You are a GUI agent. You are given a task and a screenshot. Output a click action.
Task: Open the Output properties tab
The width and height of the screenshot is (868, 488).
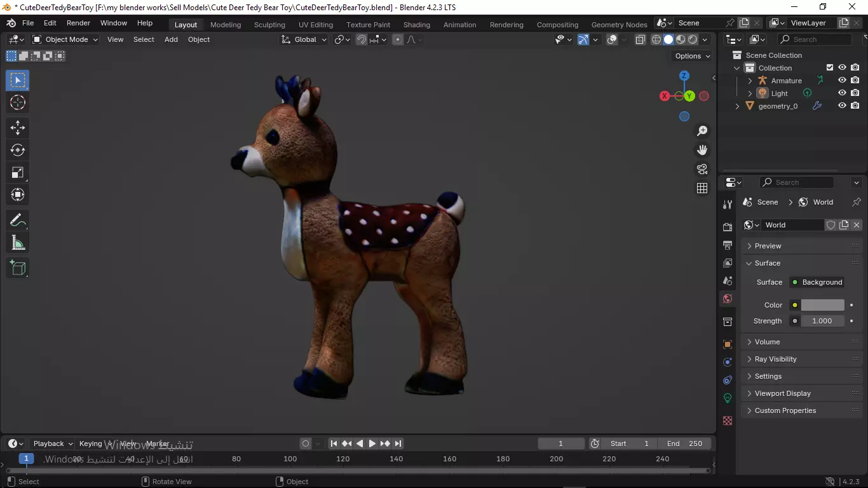click(728, 245)
